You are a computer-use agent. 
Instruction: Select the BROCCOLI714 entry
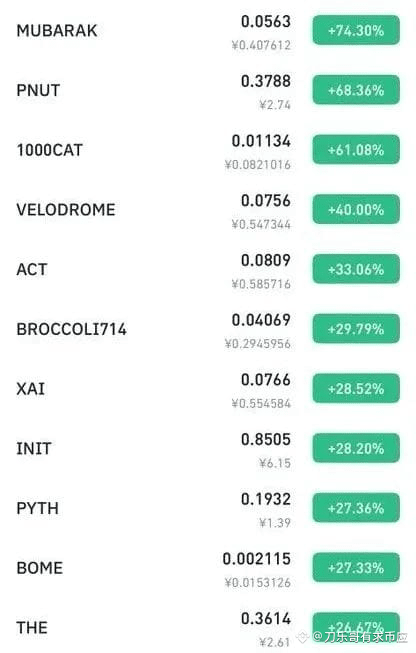71,329
